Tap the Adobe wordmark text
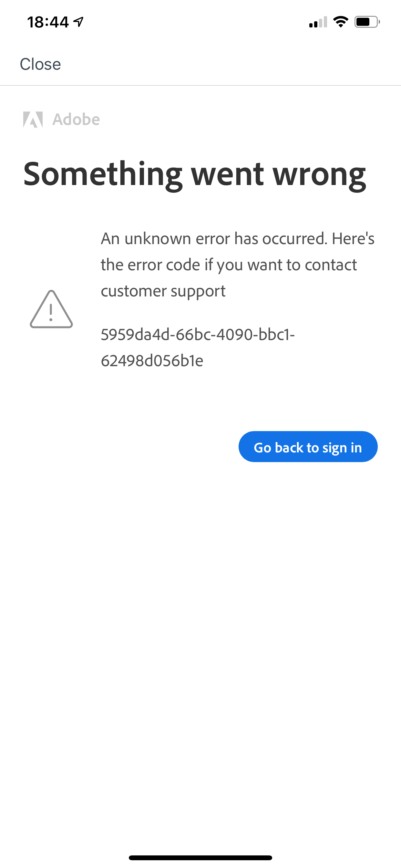This screenshot has height=868, width=401. pos(76,119)
